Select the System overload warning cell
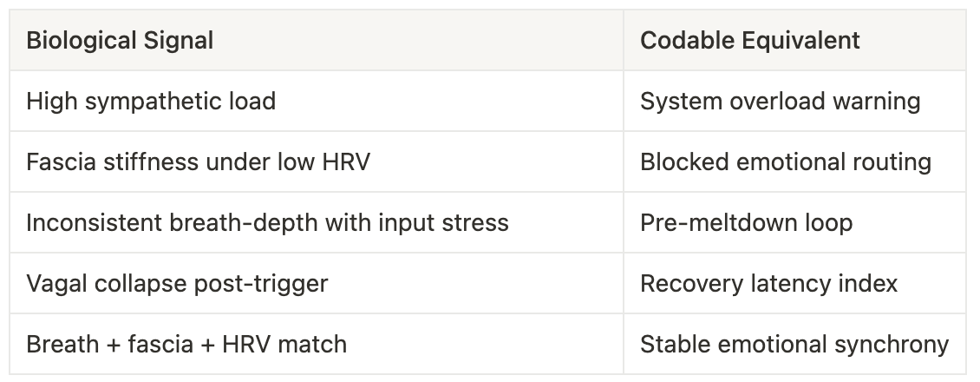This screenshot has height=382, width=980. coord(794,101)
